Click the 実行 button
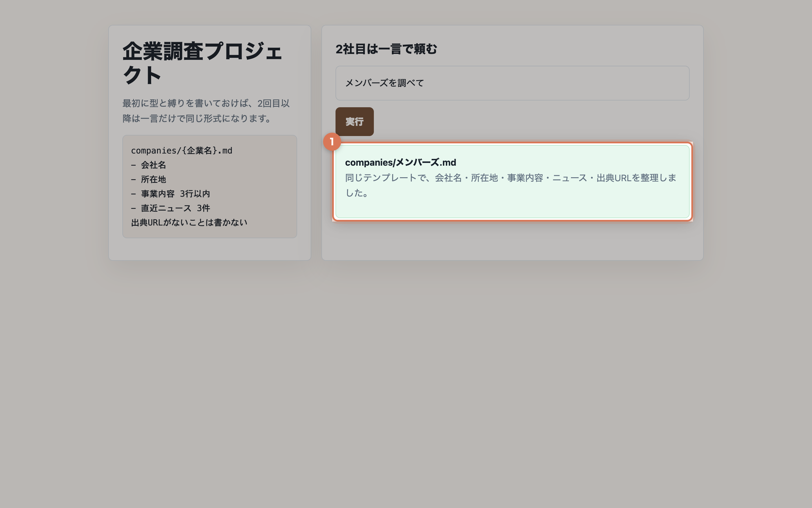The image size is (812, 508). (354, 122)
